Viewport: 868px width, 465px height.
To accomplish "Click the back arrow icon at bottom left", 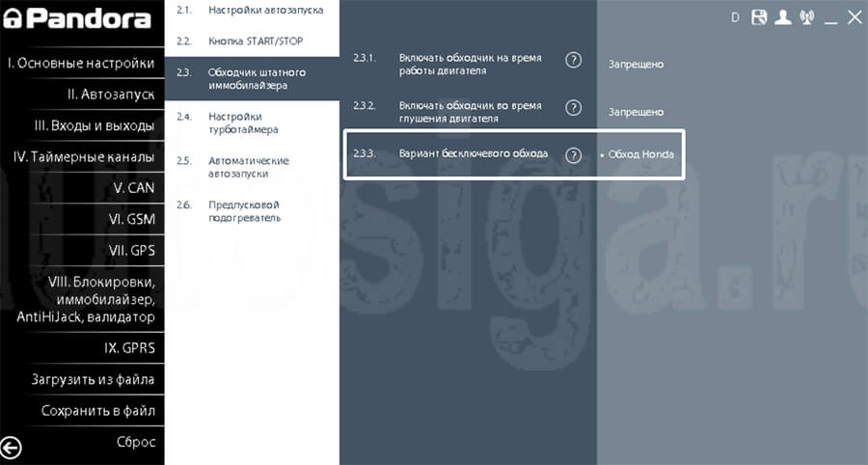I will [12, 447].
